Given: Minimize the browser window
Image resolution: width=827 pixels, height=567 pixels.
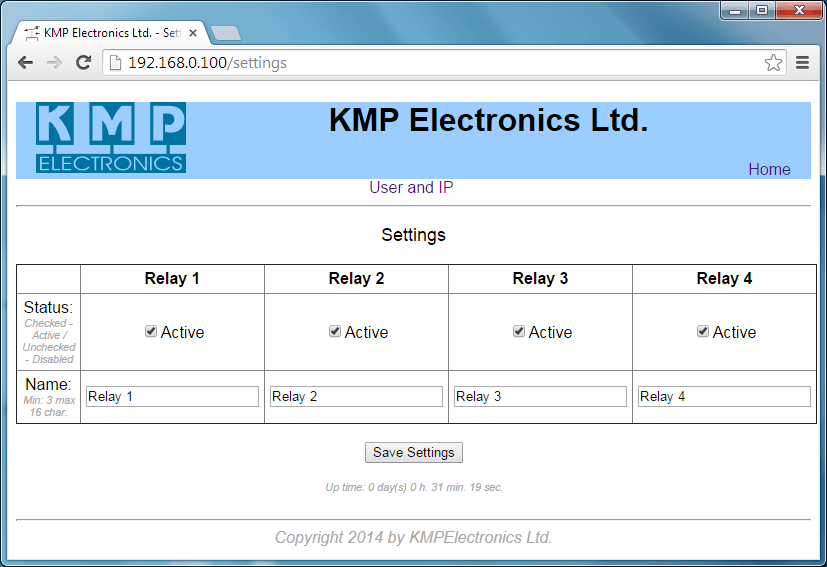Looking at the screenshot, I should [735, 10].
